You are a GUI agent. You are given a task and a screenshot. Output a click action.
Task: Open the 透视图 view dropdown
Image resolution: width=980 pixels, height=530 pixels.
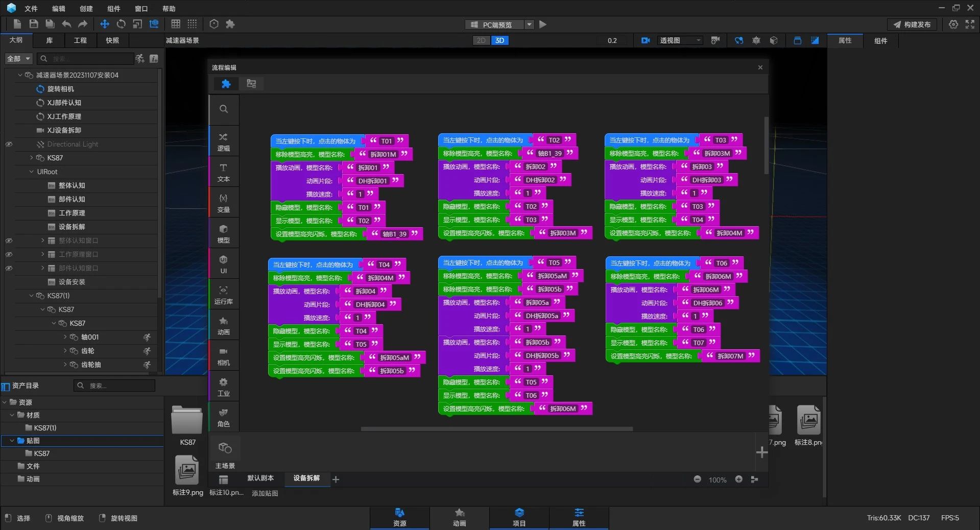(x=681, y=40)
